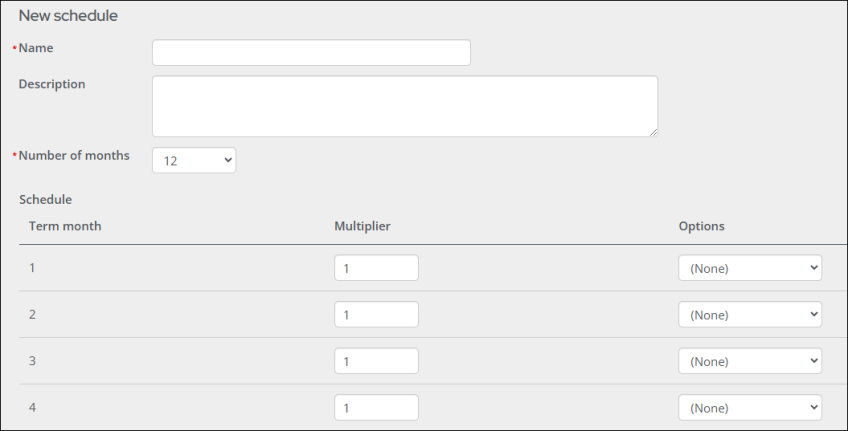
Task: Click the Options column header
Action: tap(701, 226)
